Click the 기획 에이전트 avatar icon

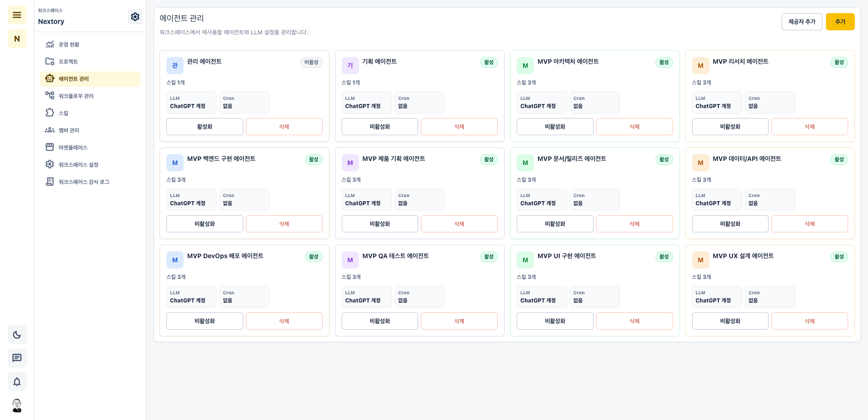350,66
